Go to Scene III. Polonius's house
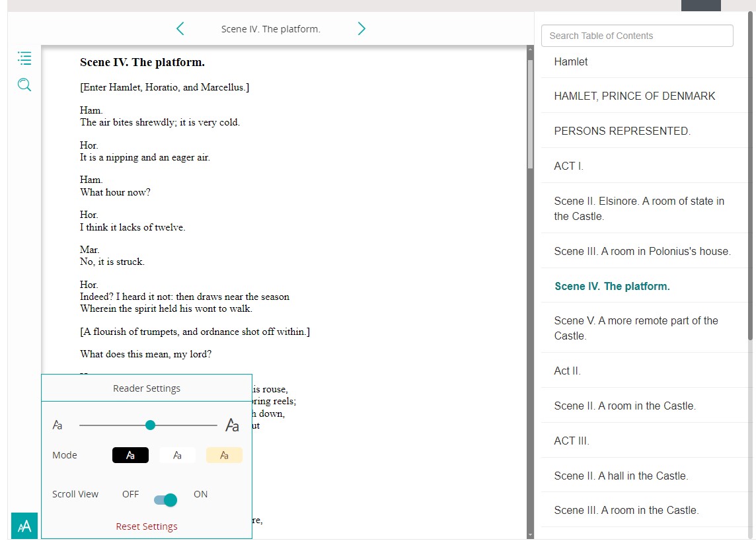 click(x=644, y=252)
